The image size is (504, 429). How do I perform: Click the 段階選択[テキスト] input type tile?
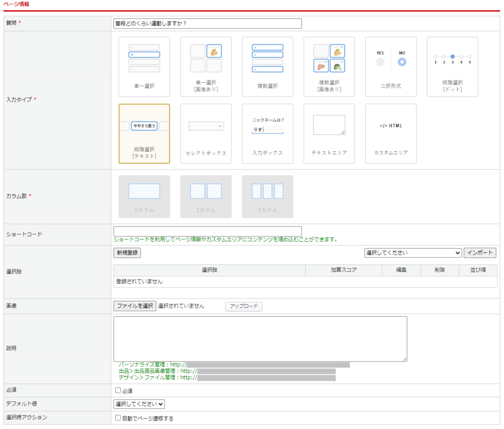144,133
